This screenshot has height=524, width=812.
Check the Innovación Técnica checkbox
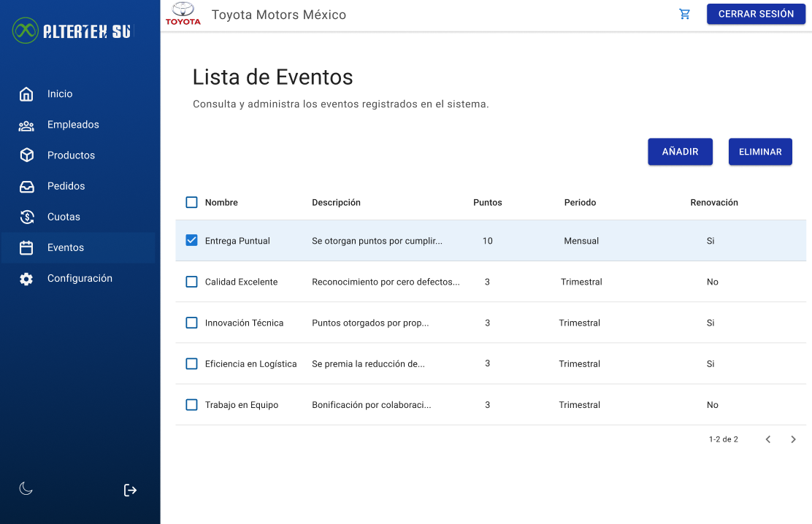tap(191, 323)
